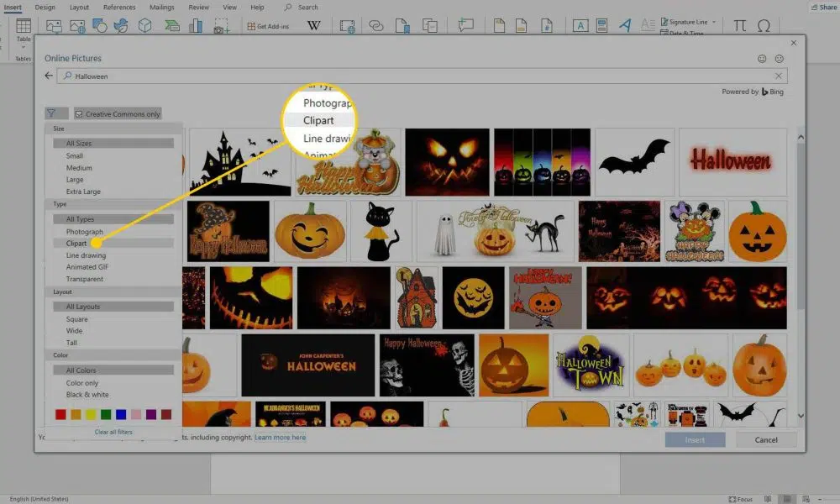
Task: Pick the blue color swatch filter
Action: coord(121,414)
